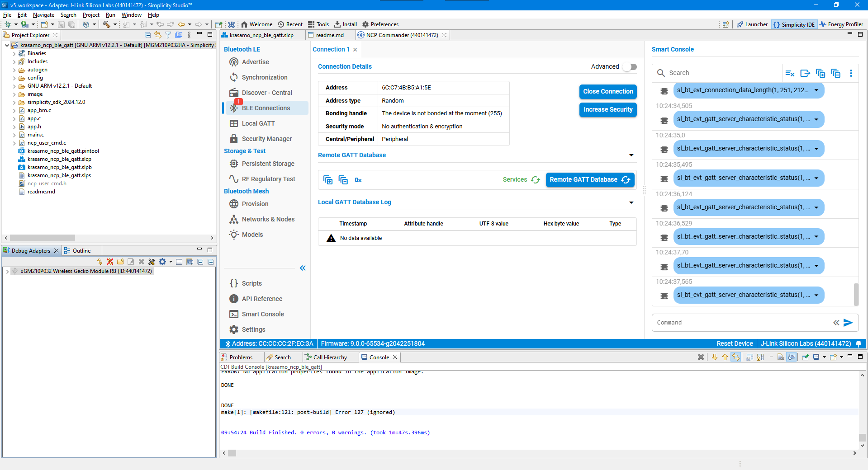Open Bluetooth Mesh Provision
The width and height of the screenshot is (868, 470).
[255, 204]
